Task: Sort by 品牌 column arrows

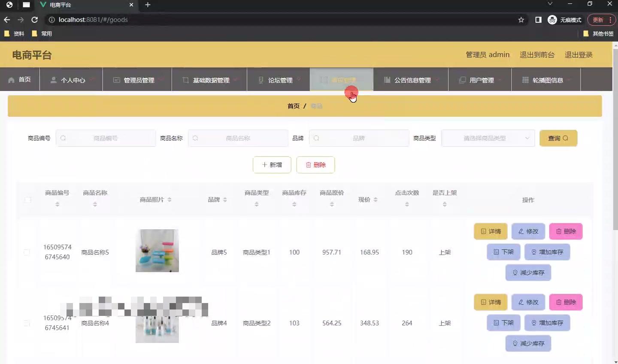Action: (x=225, y=200)
